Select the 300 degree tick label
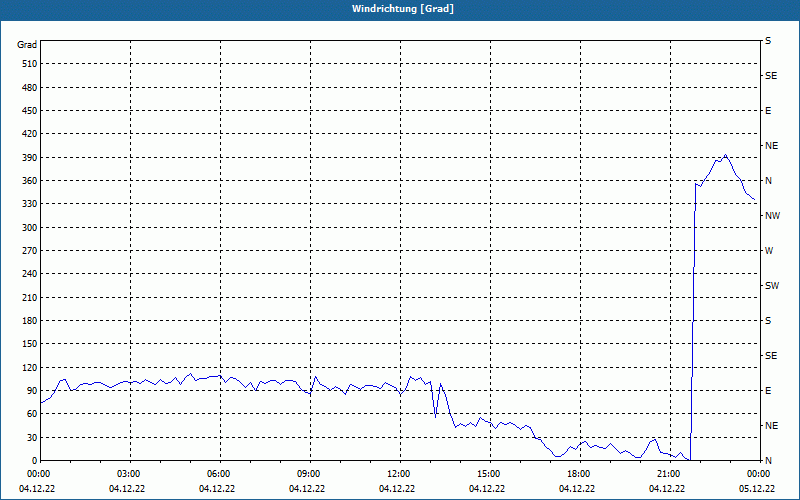Image resolution: width=800 pixels, height=500 pixels. [x=30, y=228]
